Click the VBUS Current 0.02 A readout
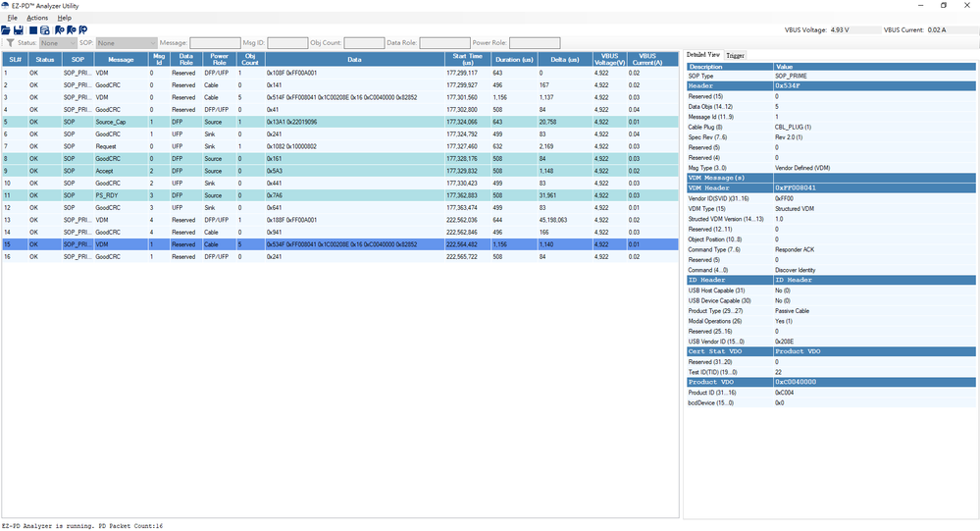Screen dimensions: 980x531 (x=914, y=30)
